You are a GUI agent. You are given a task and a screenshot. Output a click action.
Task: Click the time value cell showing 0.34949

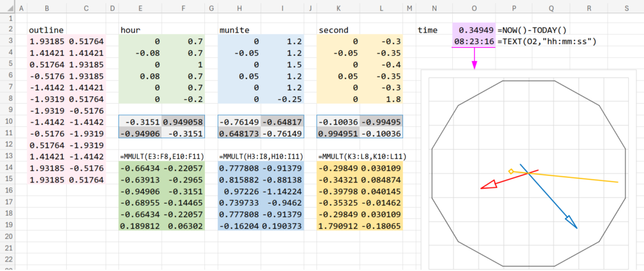pyautogui.click(x=474, y=30)
